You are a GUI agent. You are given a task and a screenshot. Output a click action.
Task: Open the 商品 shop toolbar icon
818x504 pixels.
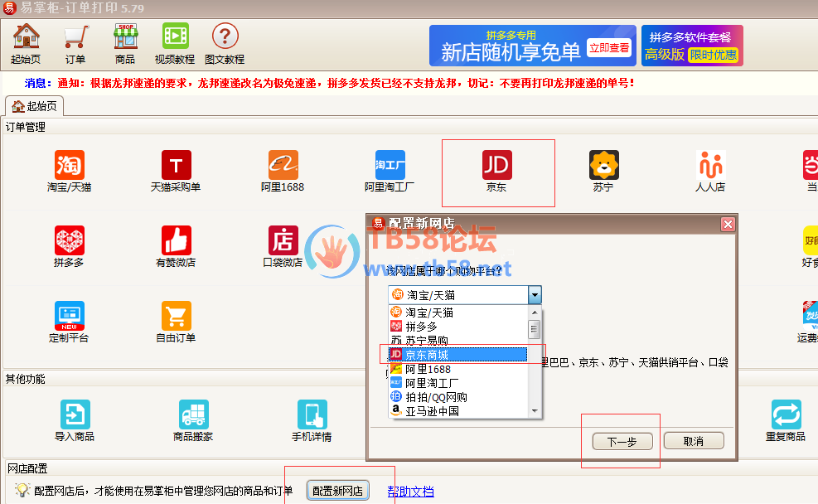coord(125,44)
